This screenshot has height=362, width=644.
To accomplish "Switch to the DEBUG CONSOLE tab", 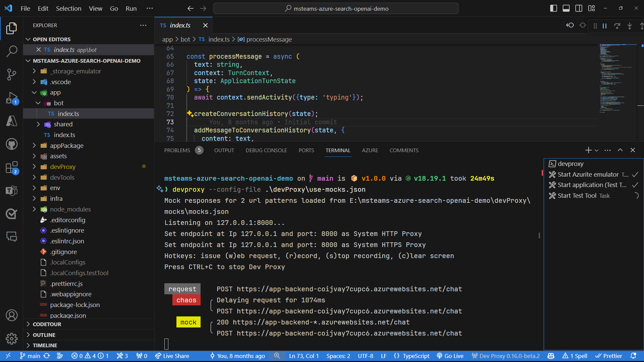I will [266, 150].
